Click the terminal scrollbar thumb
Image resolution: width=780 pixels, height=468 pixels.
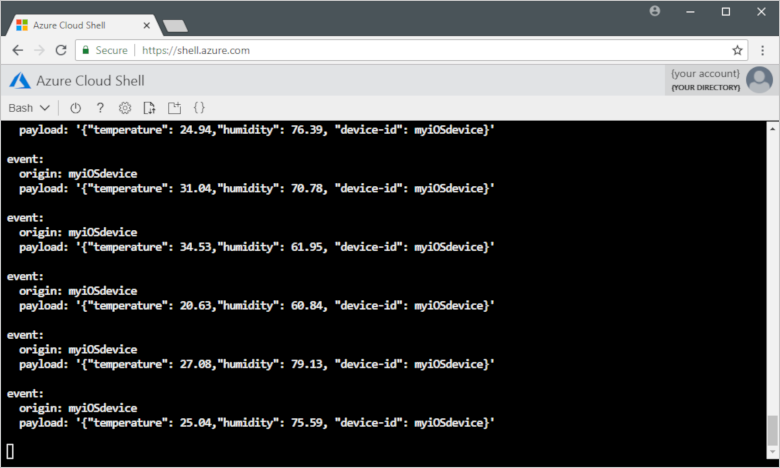(772, 430)
